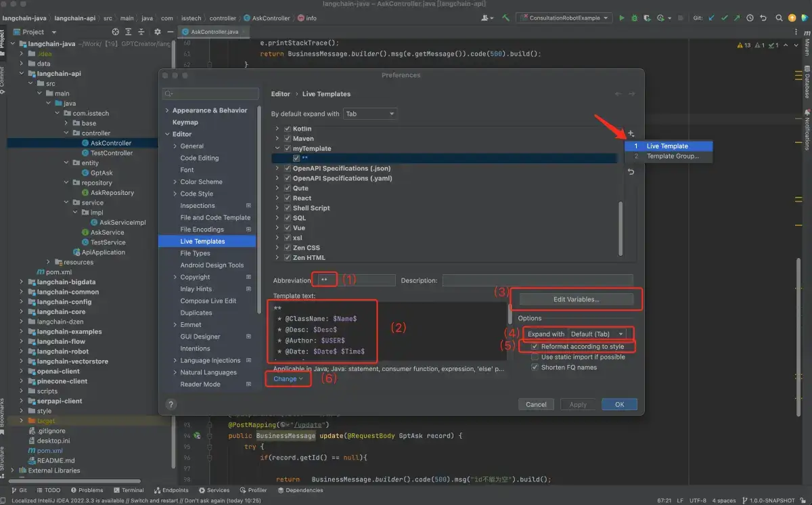Image resolution: width=812 pixels, height=505 pixels.
Task: Choose Live Template from popup menu
Action: click(667, 146)
